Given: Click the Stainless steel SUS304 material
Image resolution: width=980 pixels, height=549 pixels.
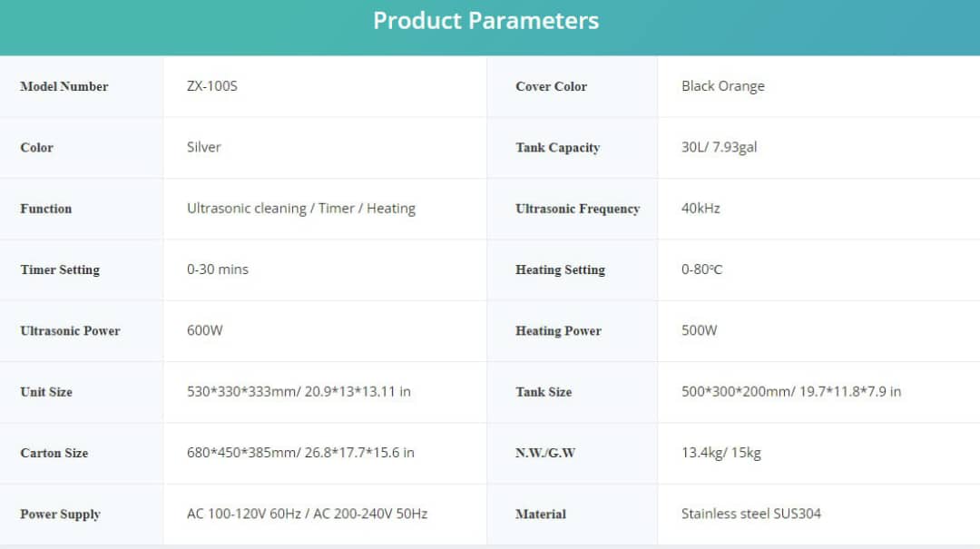Looking at the screenshot, I should (750, 514).
